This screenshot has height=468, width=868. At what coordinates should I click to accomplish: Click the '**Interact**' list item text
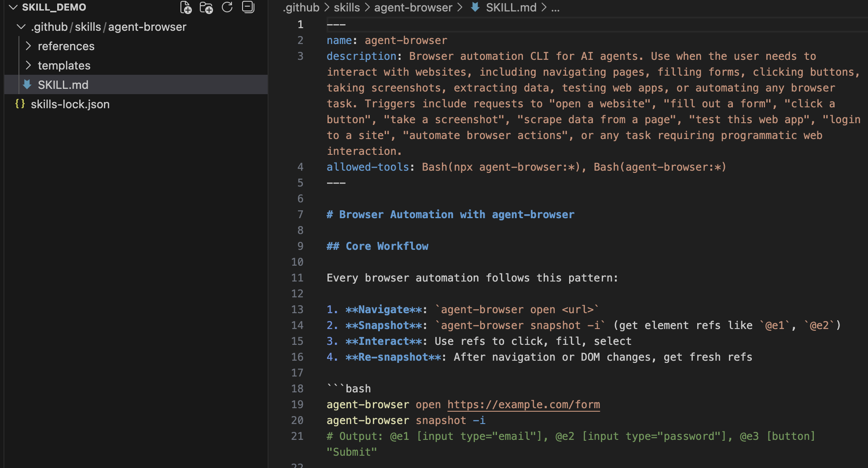383,341
